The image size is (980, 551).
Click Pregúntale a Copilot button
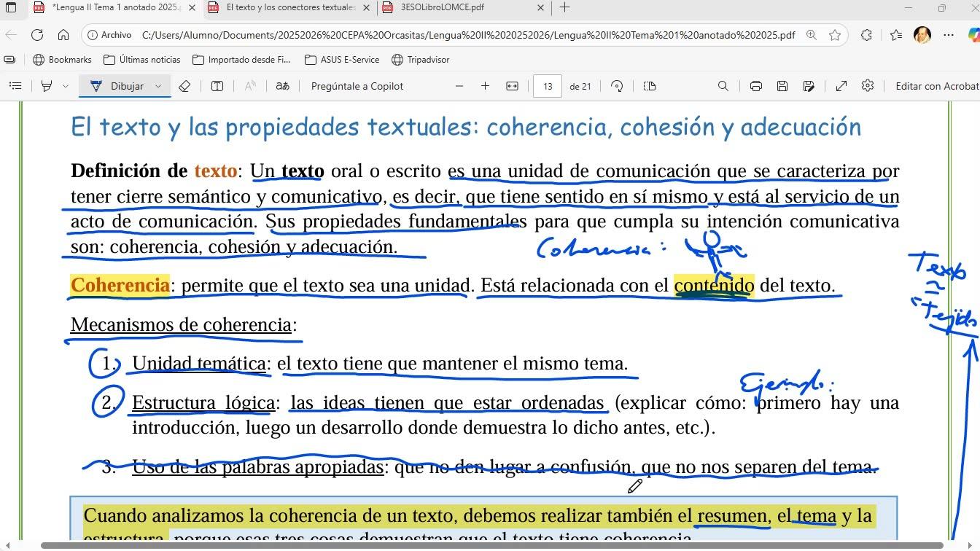tap(357, 86)
